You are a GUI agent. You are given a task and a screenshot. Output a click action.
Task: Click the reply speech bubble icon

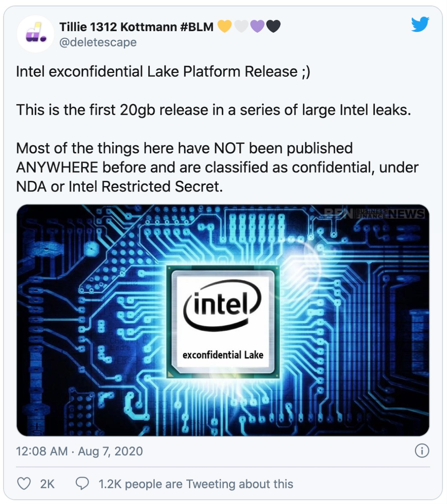(82, 483)
